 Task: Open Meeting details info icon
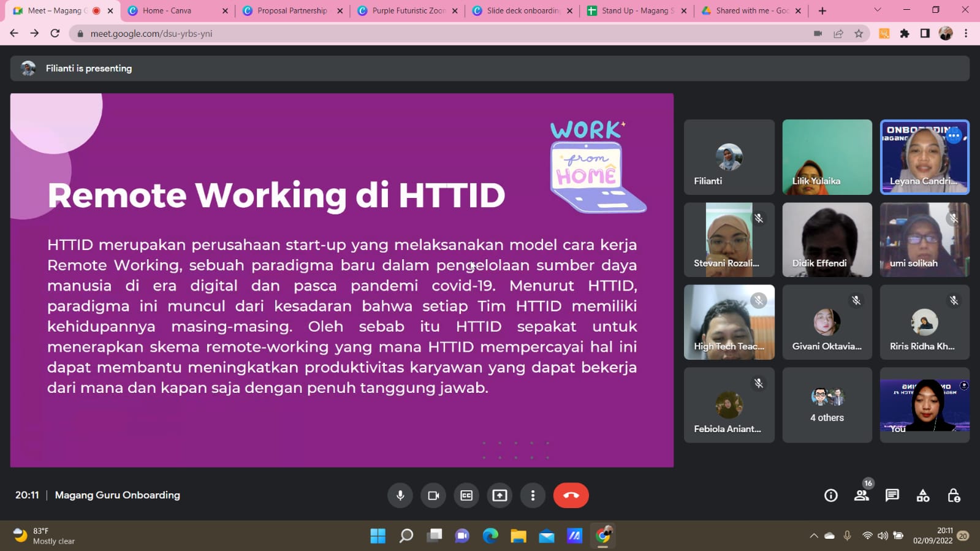(x=831, y=495)
